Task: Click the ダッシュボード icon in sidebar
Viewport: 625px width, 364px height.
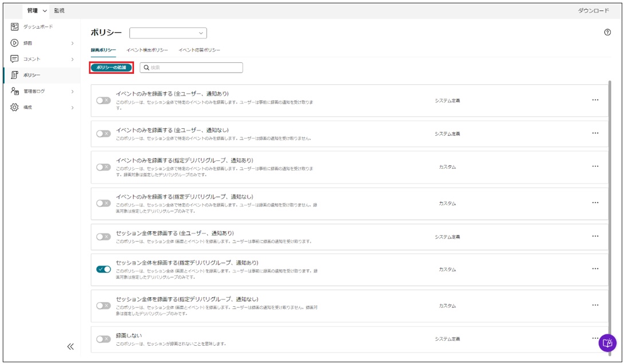Action: point(15,27)
